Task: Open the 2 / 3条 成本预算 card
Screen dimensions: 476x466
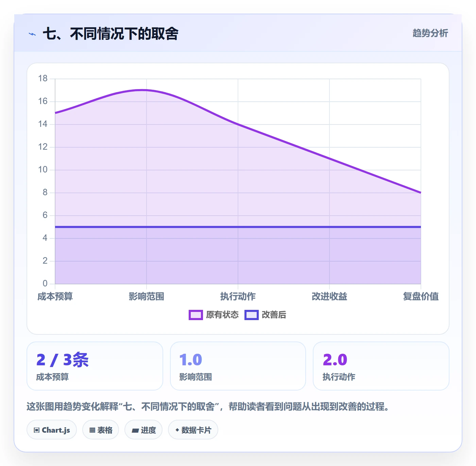Action: pos(95,366)
